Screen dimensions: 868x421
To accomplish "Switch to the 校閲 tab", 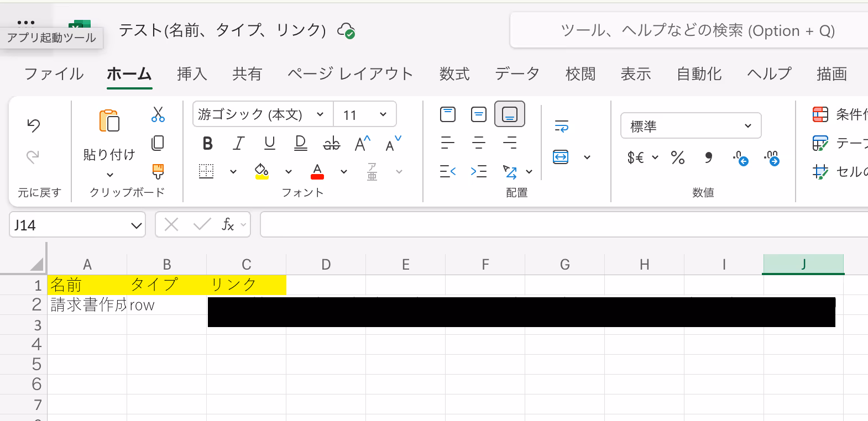I will [581, 74].
